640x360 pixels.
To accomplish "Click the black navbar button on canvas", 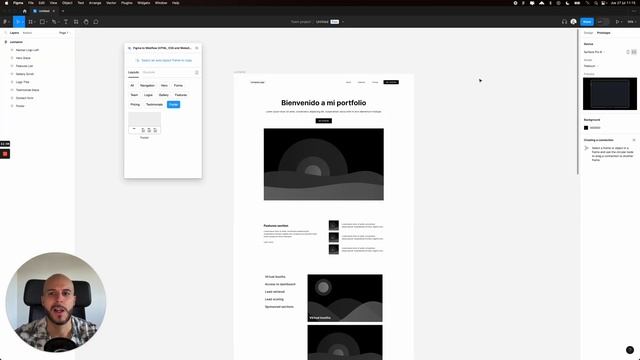I will 391,82.
